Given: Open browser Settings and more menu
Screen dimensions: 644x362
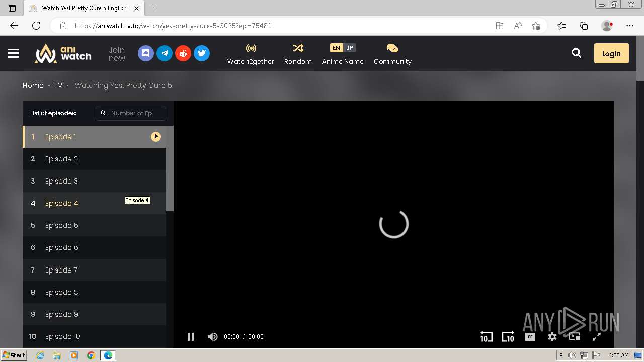Looking at the screenshot, I should [630, 26].
